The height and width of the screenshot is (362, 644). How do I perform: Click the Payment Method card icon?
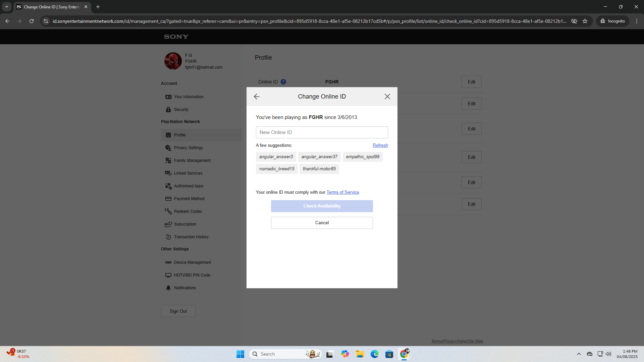coord(168,199)
